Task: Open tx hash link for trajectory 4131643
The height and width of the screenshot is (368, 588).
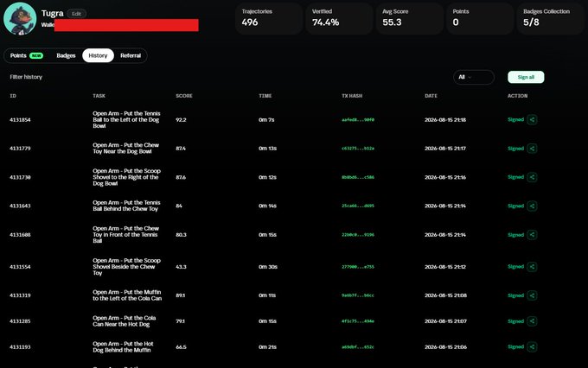Action: (358, 206)
